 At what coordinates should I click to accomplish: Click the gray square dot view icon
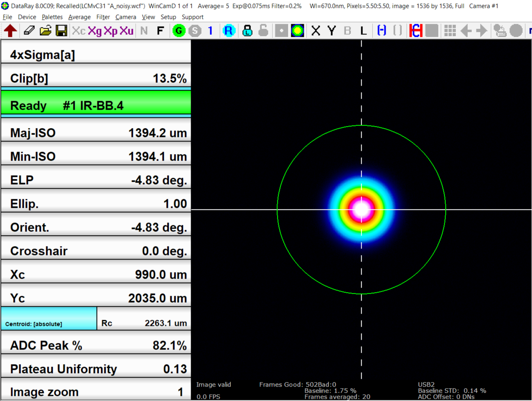point(281,31)
